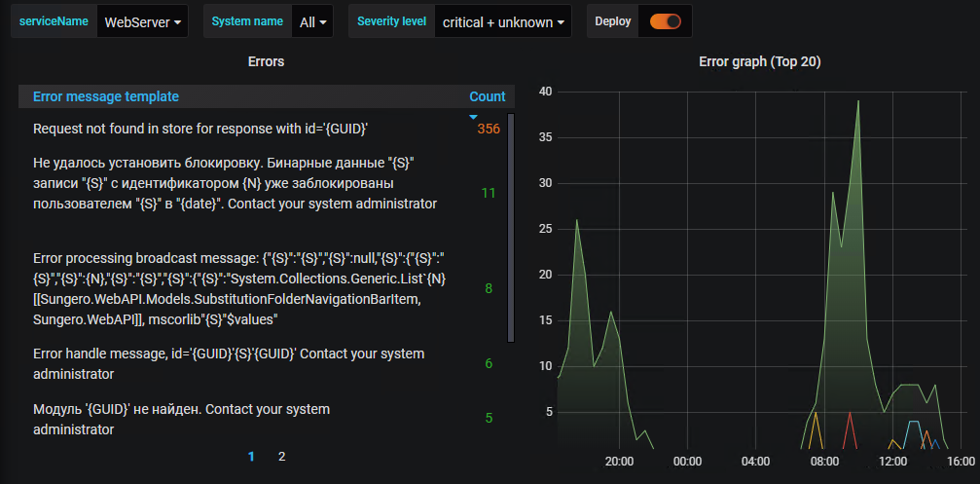
Task: Sort by the Count column header
Action: pyautogui.click(x=487, y=96)
